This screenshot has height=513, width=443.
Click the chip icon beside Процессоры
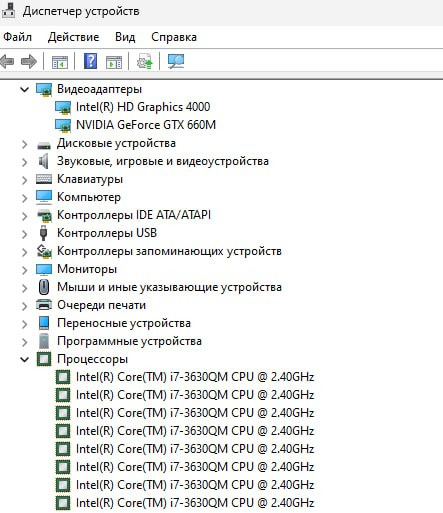point(44,359)
